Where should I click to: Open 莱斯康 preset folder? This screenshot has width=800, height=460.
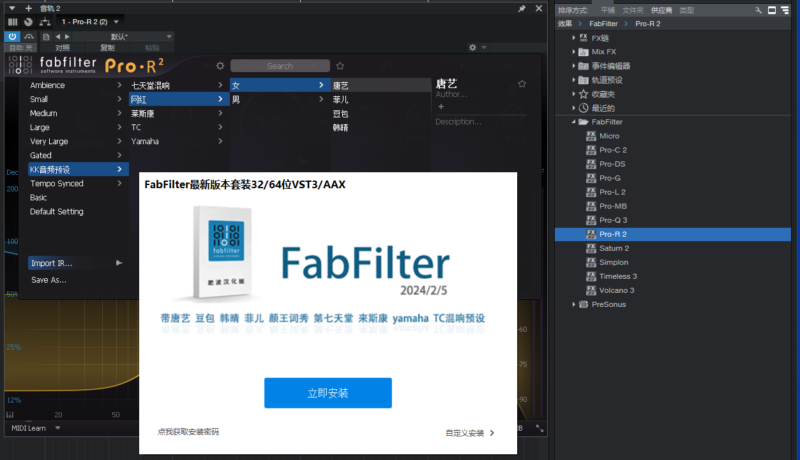[177, 113]
